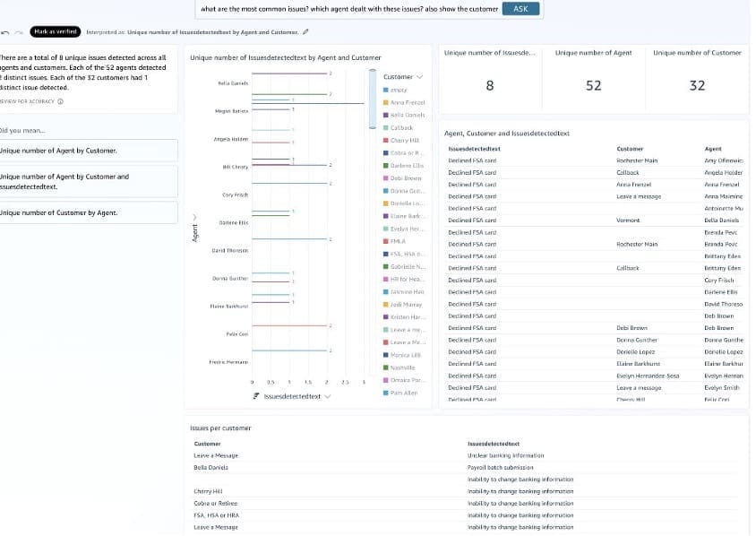The image size is (756, 536).
Task: Click the question input field at the top
Action: click(349, 8)
